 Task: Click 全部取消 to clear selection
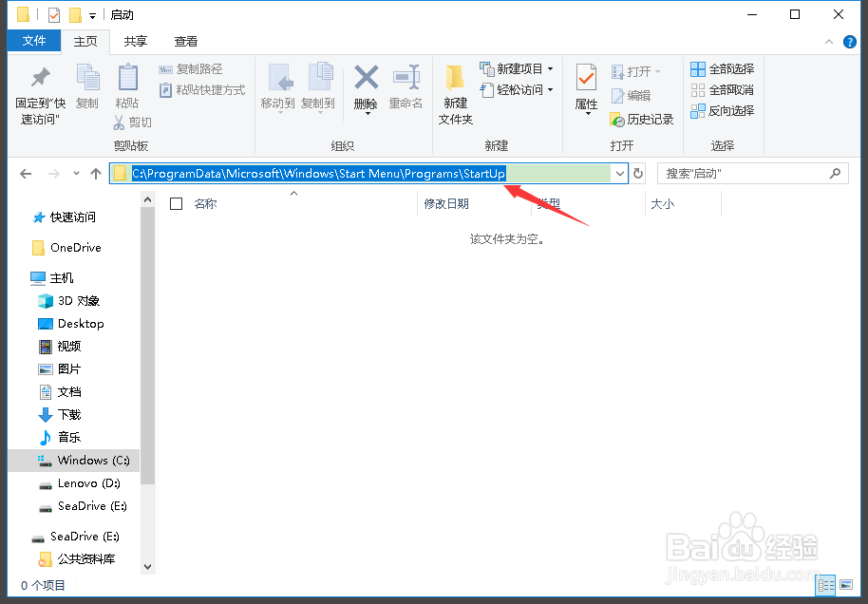723,89
